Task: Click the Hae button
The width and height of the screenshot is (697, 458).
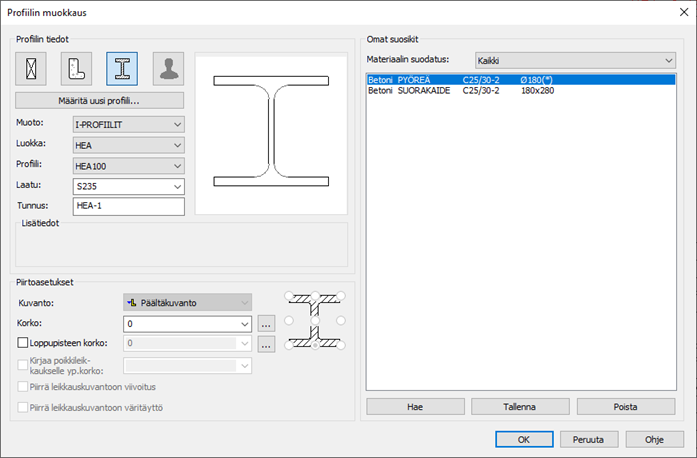Action: (413, 407)
